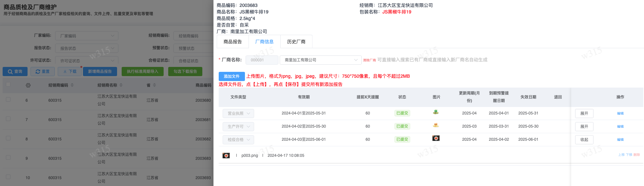Switch to the 商品报告 tab

[x=233, y=42]
